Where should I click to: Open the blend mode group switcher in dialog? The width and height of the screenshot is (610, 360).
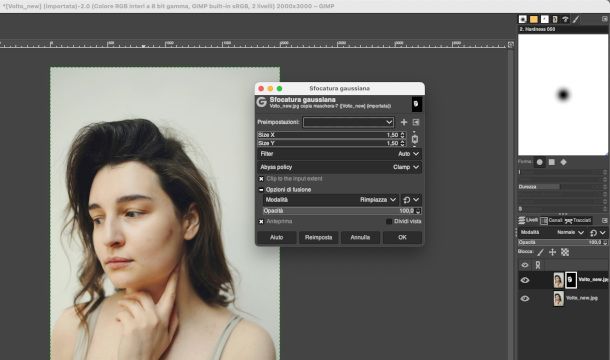(411, 200)
